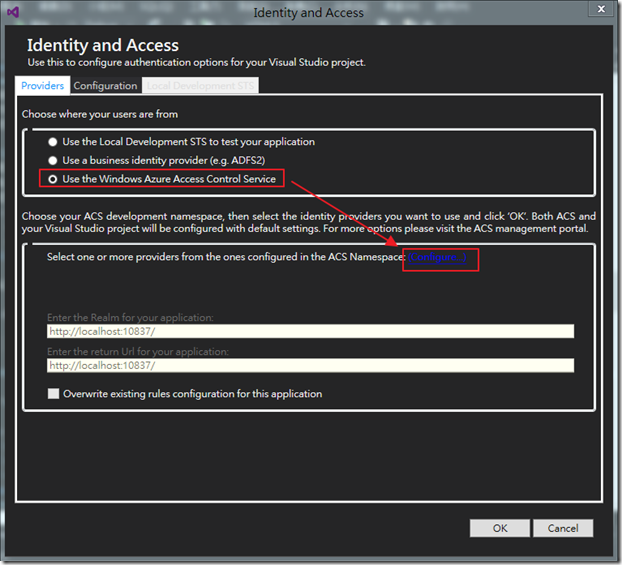Screen dimensions: 622x565
Task: Click the 'Identity and Access' heading text
Action: click(x=103, y=45)
